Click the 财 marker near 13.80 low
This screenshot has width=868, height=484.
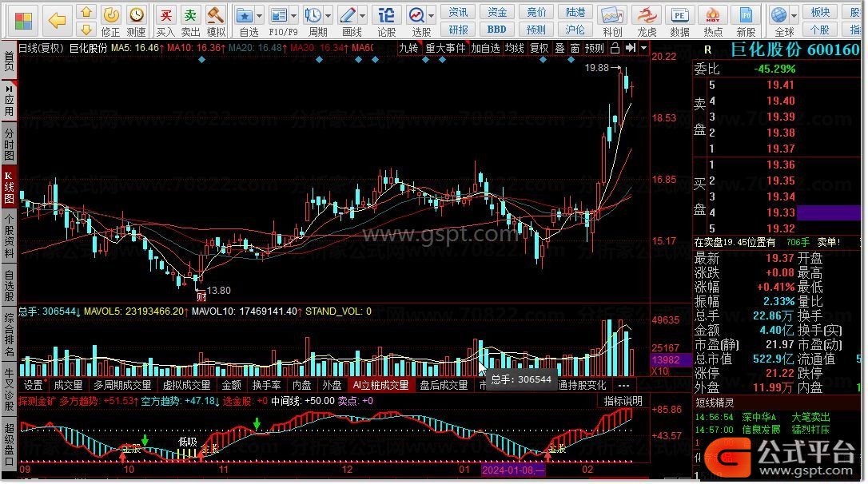201,296
